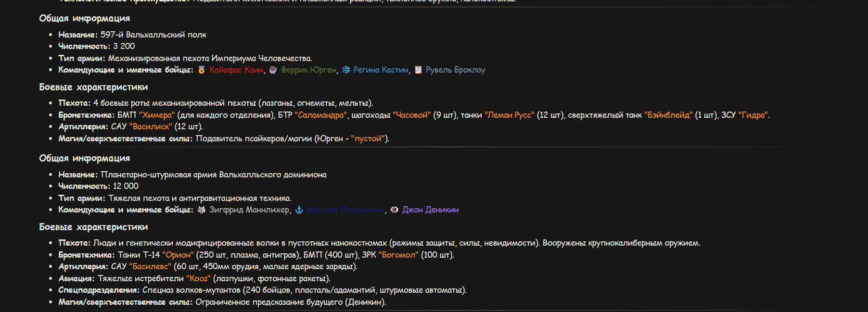
Task: Click the orange "Химера" vehicle name
Action: [157, 115]
